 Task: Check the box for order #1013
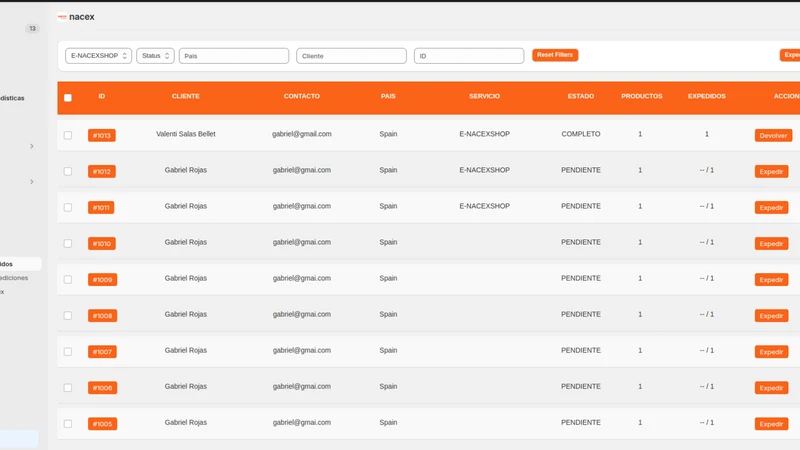[68, 135]
